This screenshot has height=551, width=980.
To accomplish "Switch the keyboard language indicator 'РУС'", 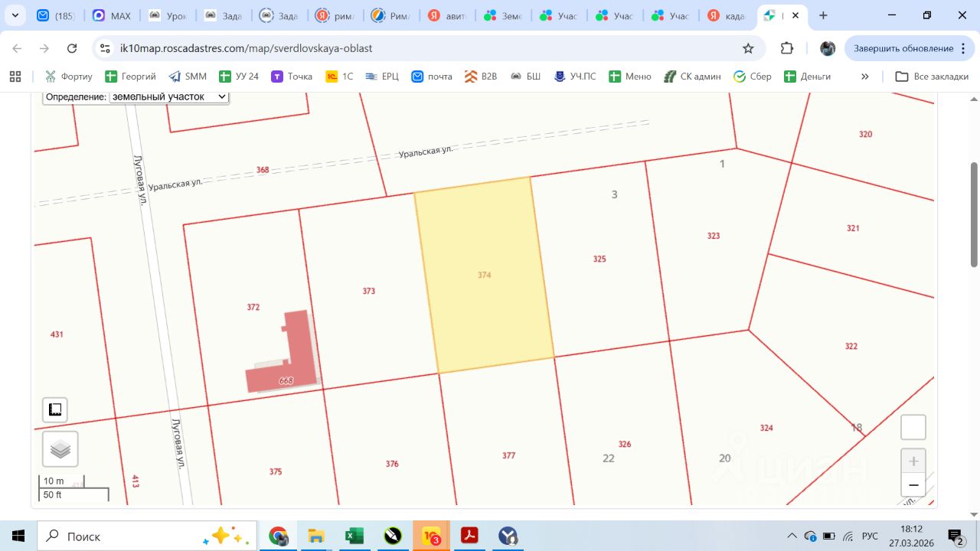I will (x=871, y=536).
